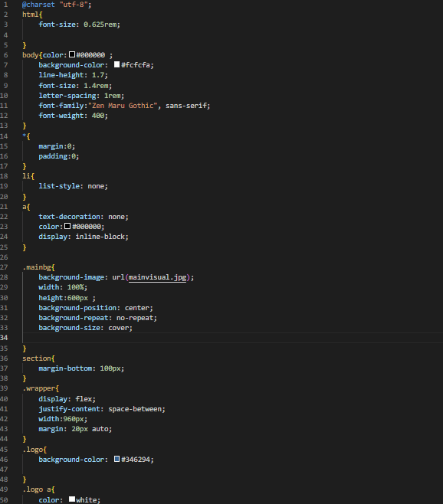Click the "Zen Maru Gothic" font name
Image resolution: width=443 pixels, height=504 pixels.
[123, 106]
